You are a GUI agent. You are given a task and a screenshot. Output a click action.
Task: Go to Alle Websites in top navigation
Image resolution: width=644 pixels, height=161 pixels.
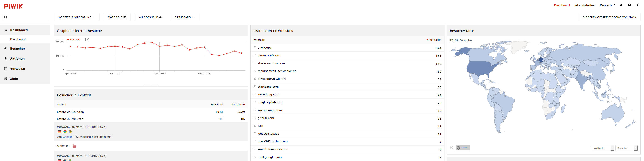pyautogui.click(x=585, y=5)
